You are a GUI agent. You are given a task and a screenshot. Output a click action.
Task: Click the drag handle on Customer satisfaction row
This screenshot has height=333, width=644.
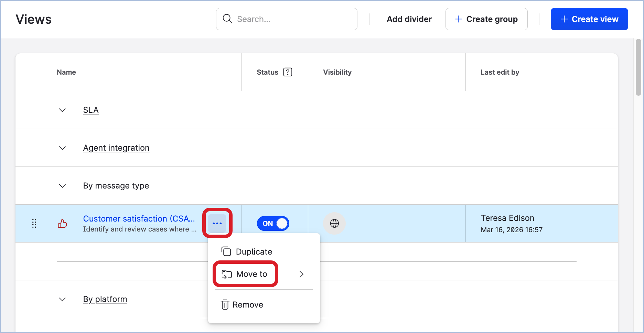pos(34,224)
